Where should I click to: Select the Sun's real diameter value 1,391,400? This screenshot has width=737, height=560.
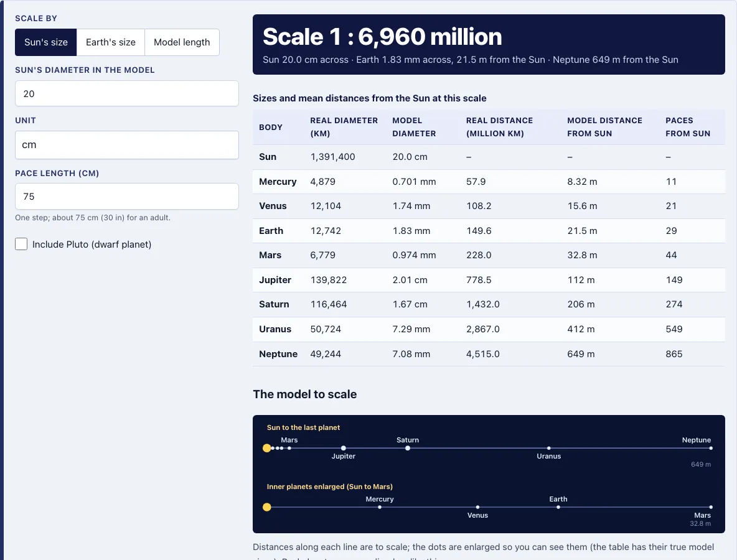pos(333,157)
